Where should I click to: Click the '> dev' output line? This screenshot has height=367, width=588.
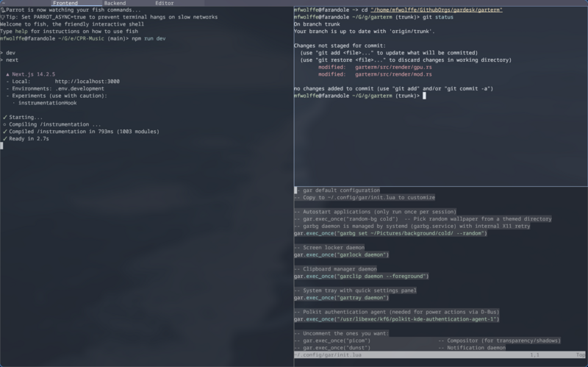click(x=7, y=53)
